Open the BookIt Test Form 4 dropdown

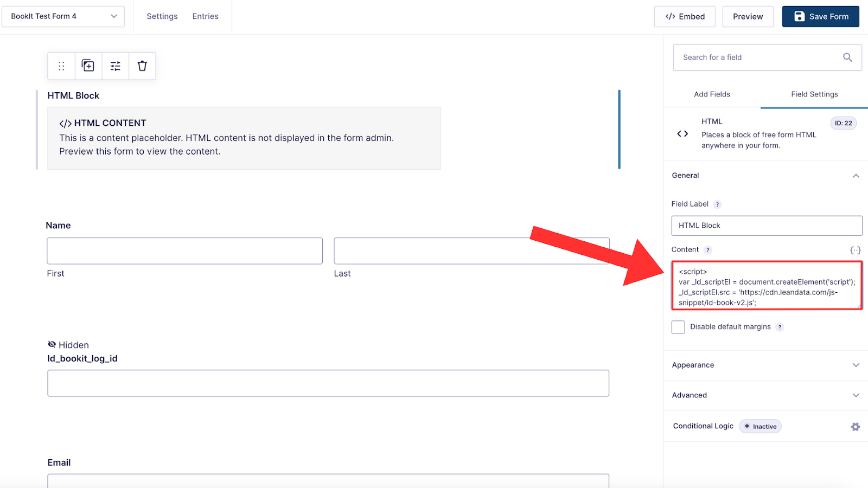point(63,16)
